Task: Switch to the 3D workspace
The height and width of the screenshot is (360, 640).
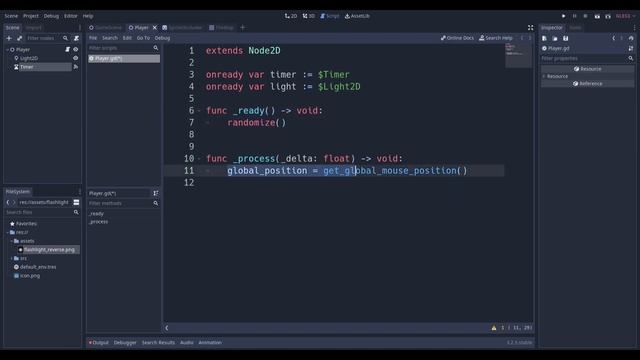Action: [x=309, y=16]
